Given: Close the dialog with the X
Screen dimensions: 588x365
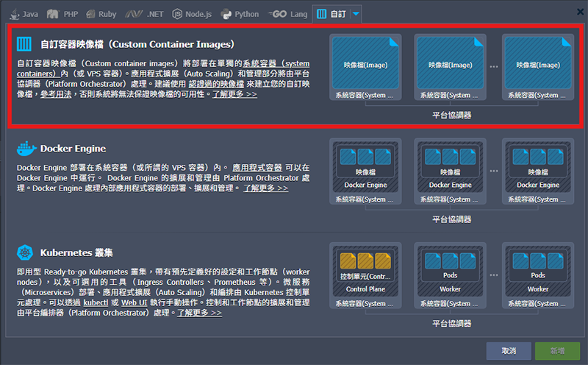Looking at the screenshot, I should point(580,12).
